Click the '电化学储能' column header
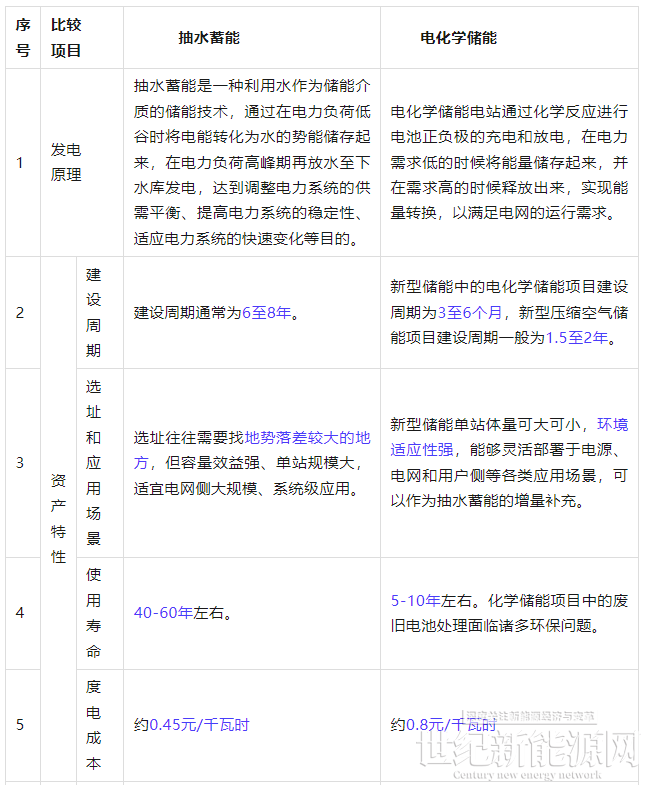The width and height of the screenshot is (647, 785). [x=458, y=38]
